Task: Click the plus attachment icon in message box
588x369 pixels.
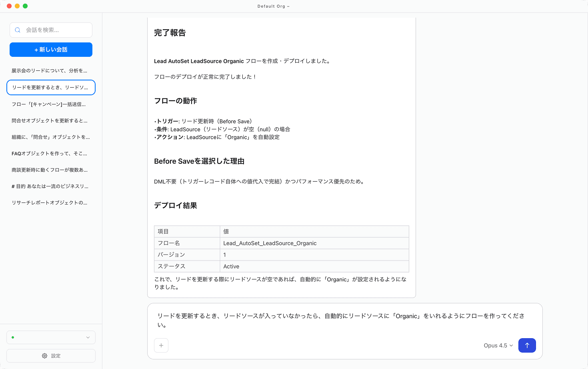Action: tap(161, 345)
